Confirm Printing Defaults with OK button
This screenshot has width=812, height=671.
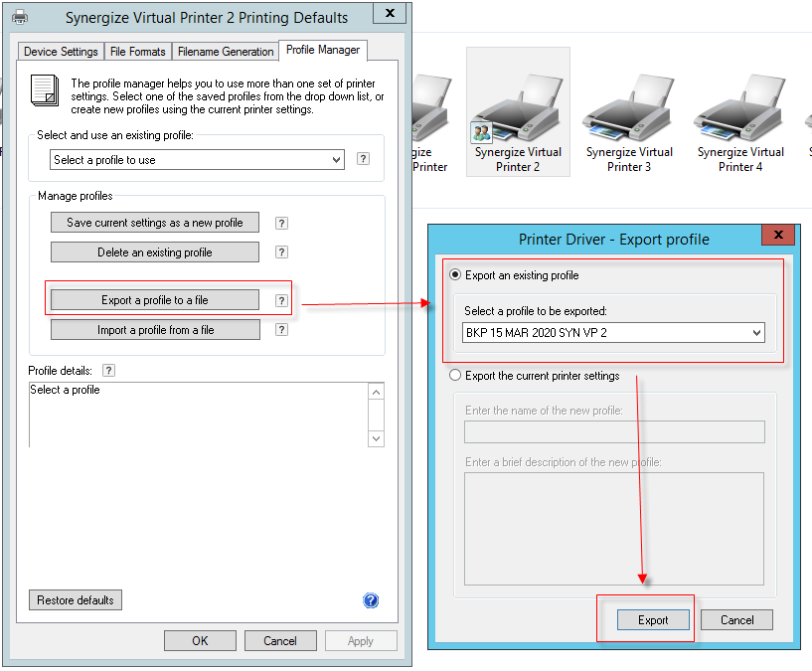coord(201,641)
